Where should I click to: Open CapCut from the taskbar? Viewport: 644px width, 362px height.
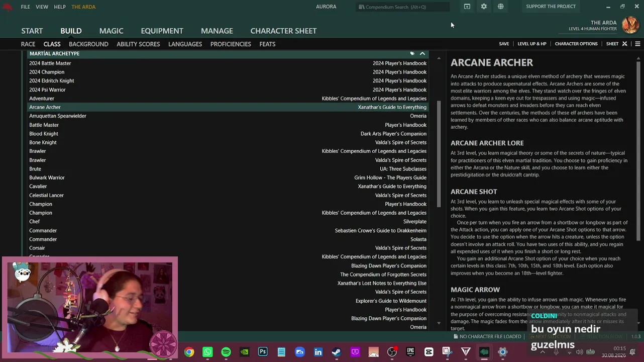tap(429, 352)
